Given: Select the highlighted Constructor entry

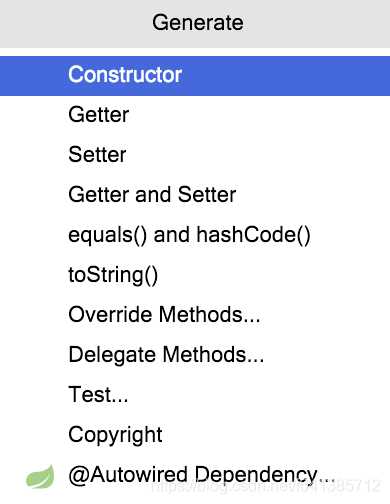Looking at the screenshot, I should 195,76.
